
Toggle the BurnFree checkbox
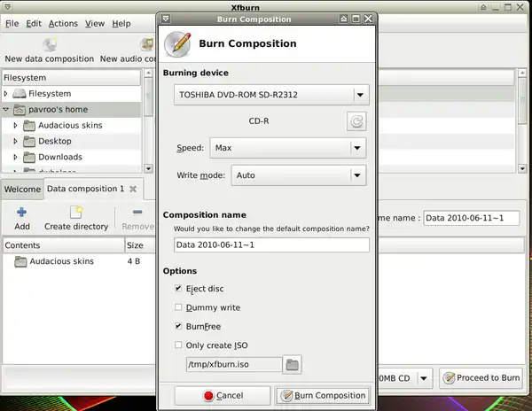(x=179, y=326)
